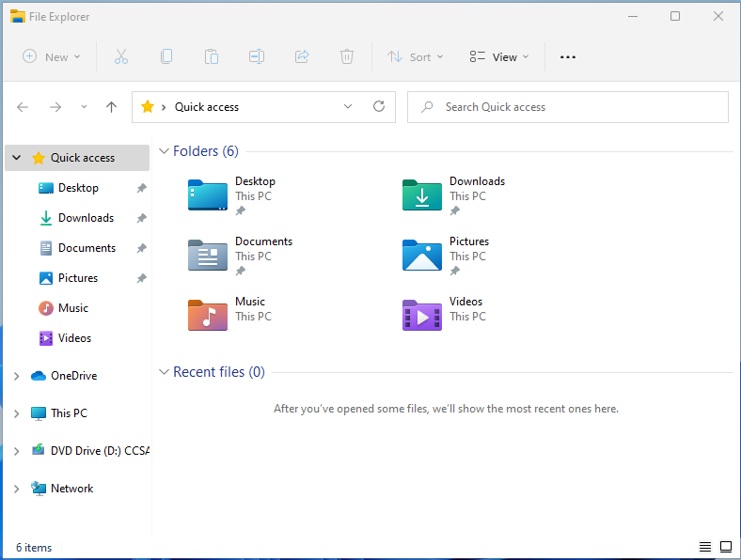The image size is (741, 560).
Task: Select Desktop in the navigation pane
Action: coord(78,188)
